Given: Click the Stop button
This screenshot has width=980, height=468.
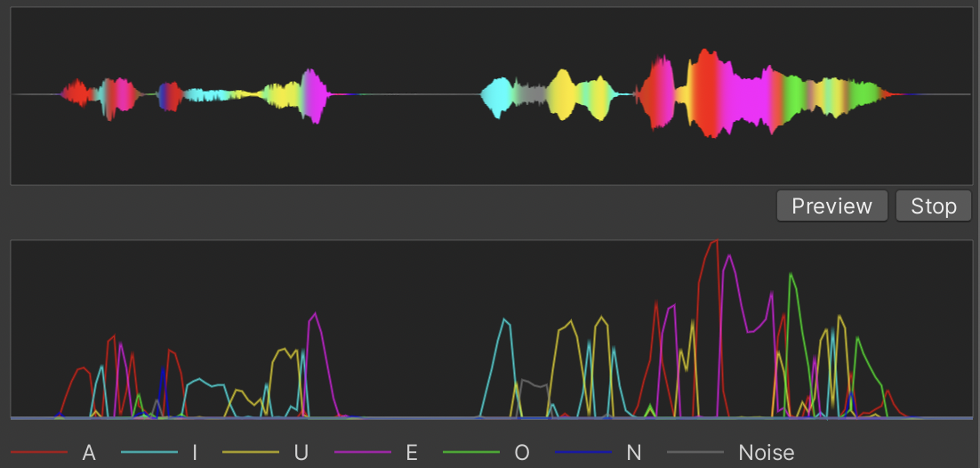Looking at the screenshot, I should click(933, 206).
